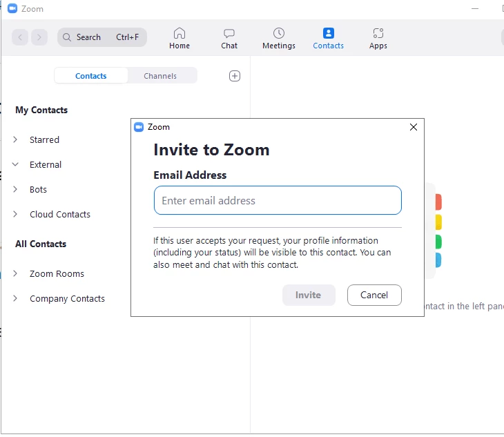The height and width of the screenshot is (437, 504).
Task: Open the Apps icon
Action: 378,33
